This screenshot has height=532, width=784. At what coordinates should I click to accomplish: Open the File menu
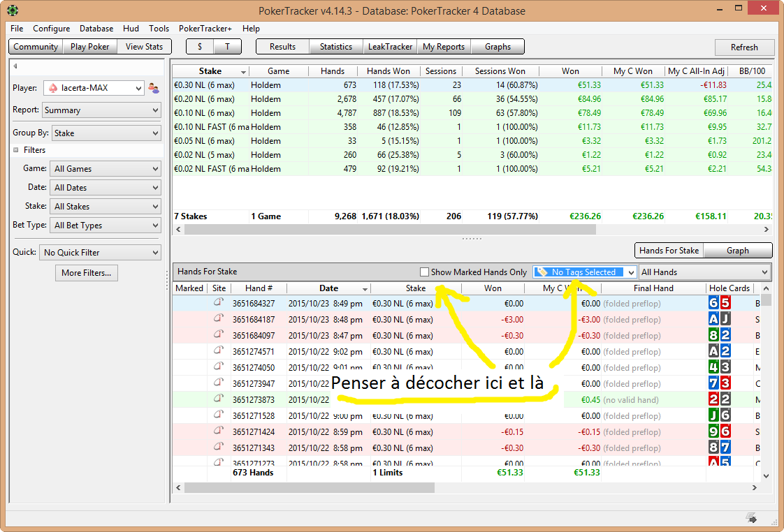(17, 29)
